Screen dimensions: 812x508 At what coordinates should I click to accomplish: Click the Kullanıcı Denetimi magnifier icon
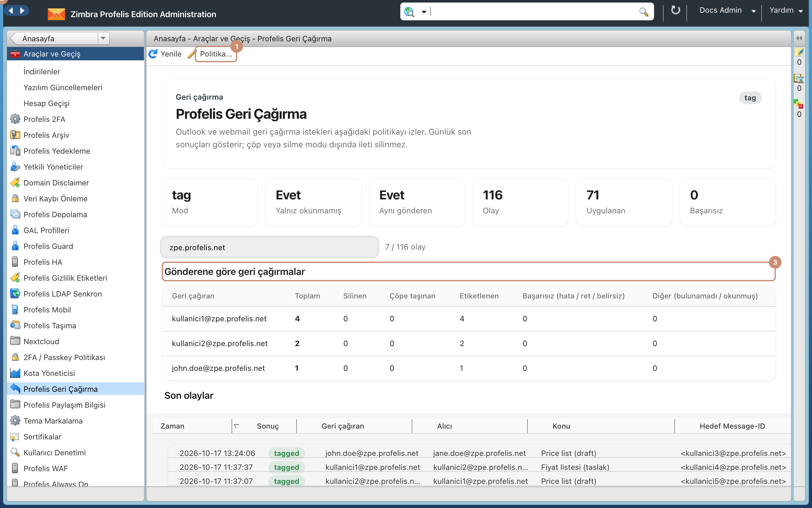click(x=15, y=452)
